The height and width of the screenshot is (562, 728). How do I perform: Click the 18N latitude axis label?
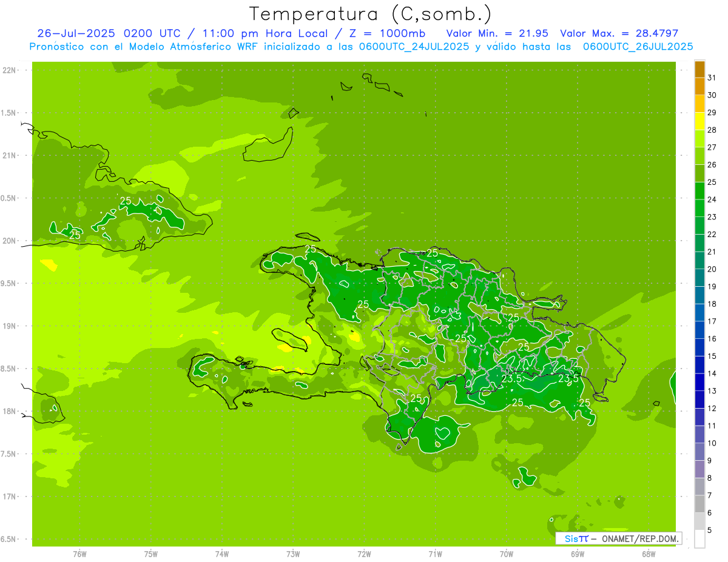click(10, 412)
